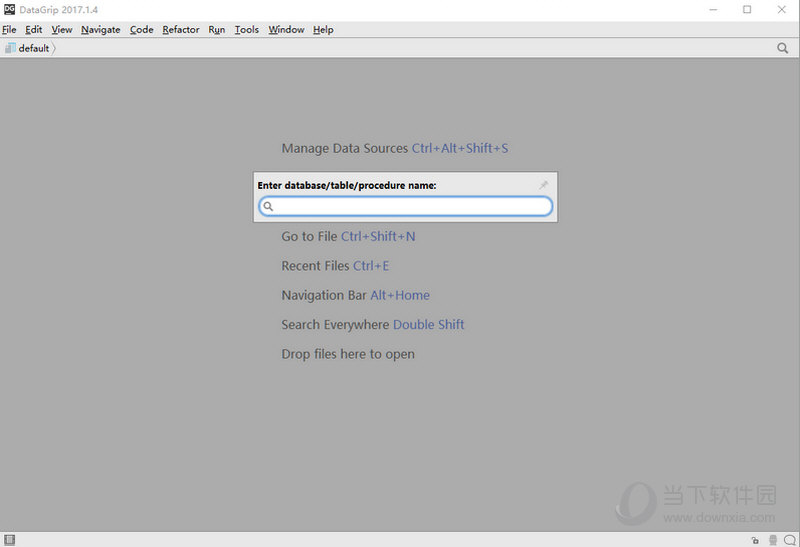
Task: Click 'Drop files here to open' text
Action: 348,354
